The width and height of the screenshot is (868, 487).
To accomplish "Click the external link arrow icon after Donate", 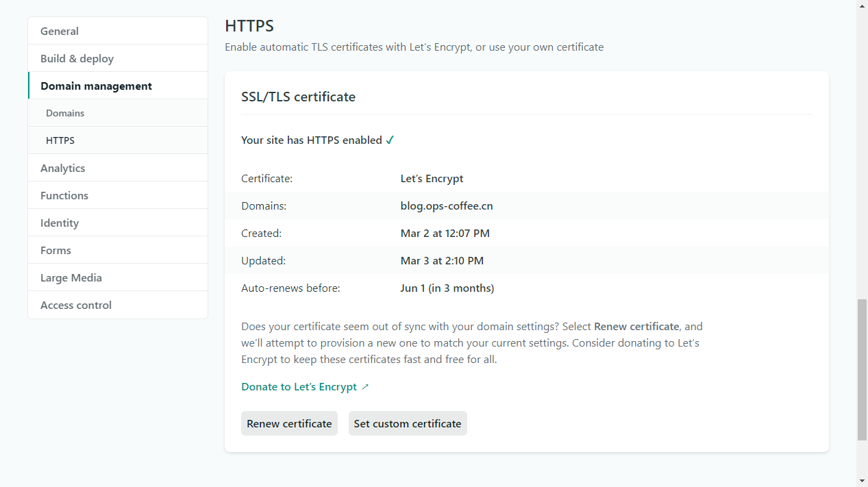I will coord(365,387).
